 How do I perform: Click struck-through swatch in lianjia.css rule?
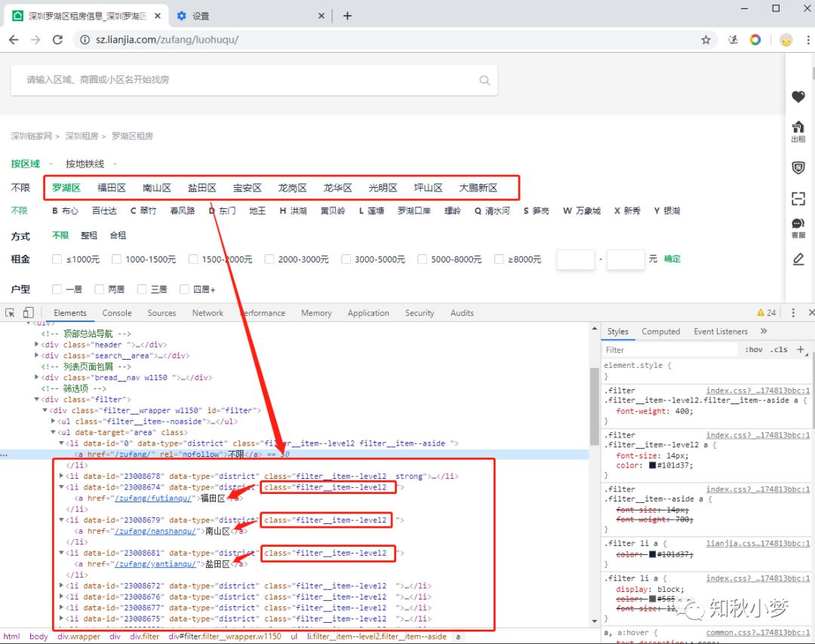pos(652,554)
